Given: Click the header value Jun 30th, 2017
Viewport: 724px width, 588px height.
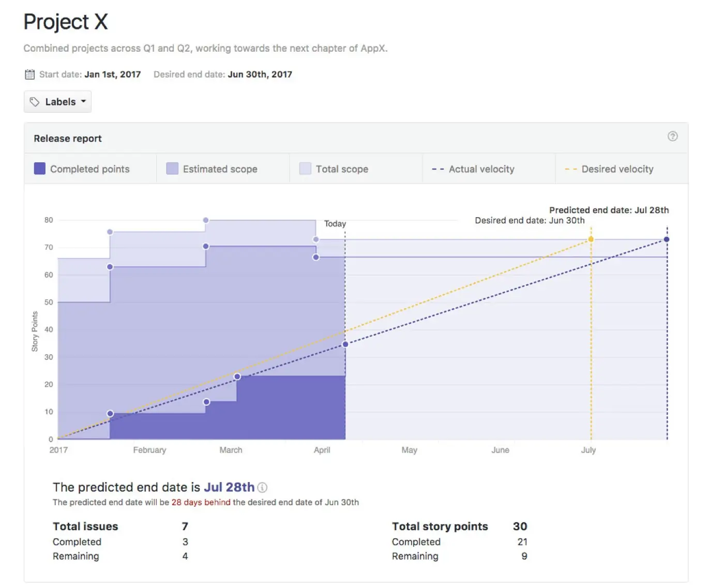Looking at the screenshot, I should [260, 74].
